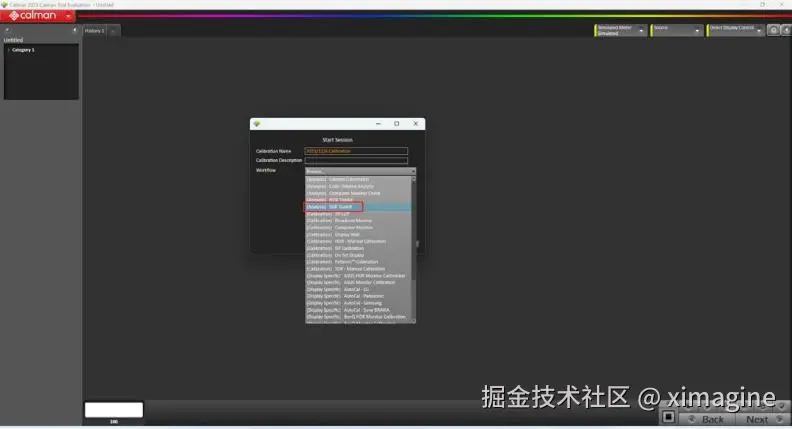
Task: Choose Color Volume Analysis workflow
Action: point(359,186)
